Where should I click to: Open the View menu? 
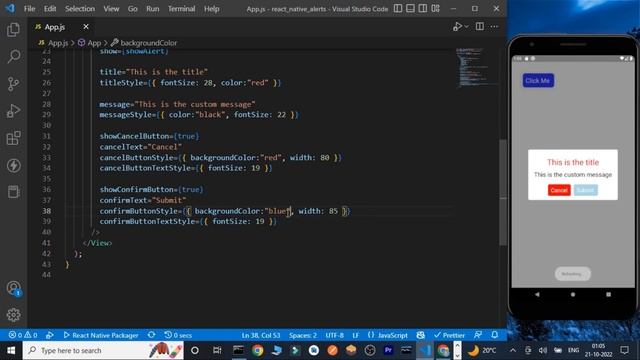[x=111, y=9]
